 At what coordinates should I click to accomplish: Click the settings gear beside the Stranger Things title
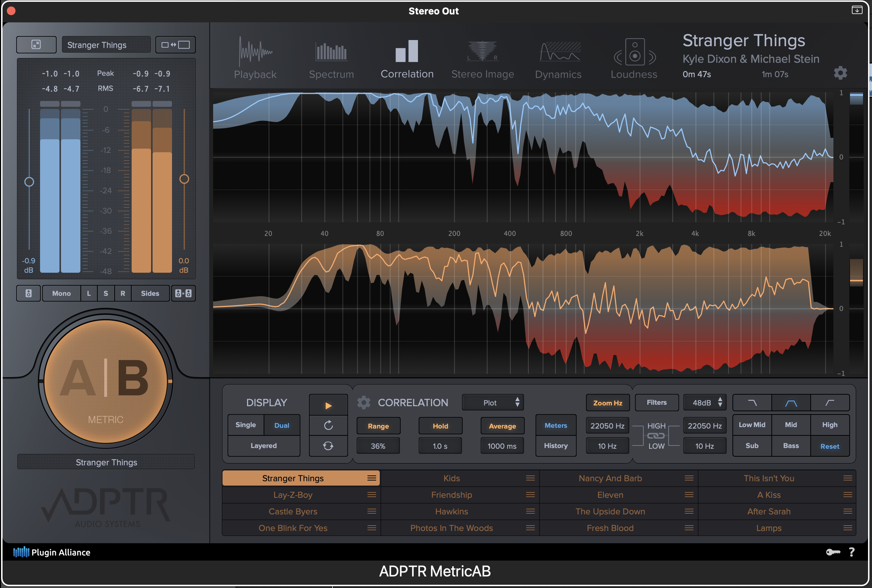841,74
